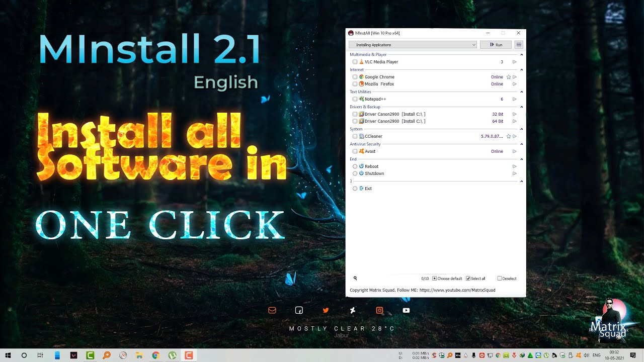Open File Explorer from the taskbar

(139, 355)
